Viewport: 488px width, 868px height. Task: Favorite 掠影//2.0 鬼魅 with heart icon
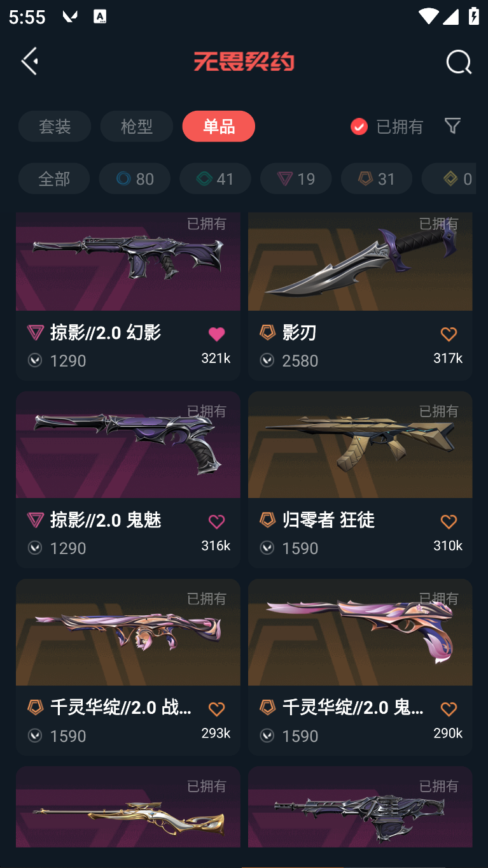click(x=216, y=522)
